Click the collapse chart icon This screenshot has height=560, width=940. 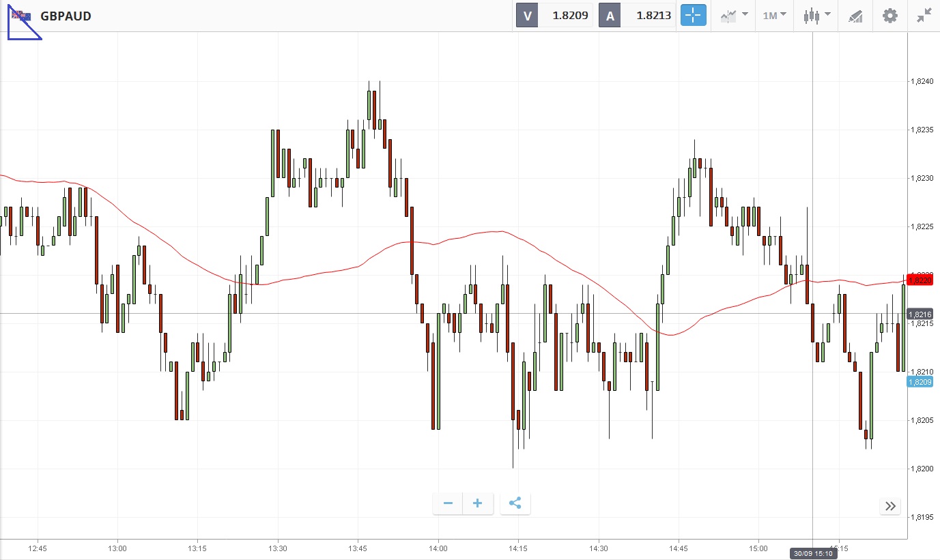pos(924,16)
